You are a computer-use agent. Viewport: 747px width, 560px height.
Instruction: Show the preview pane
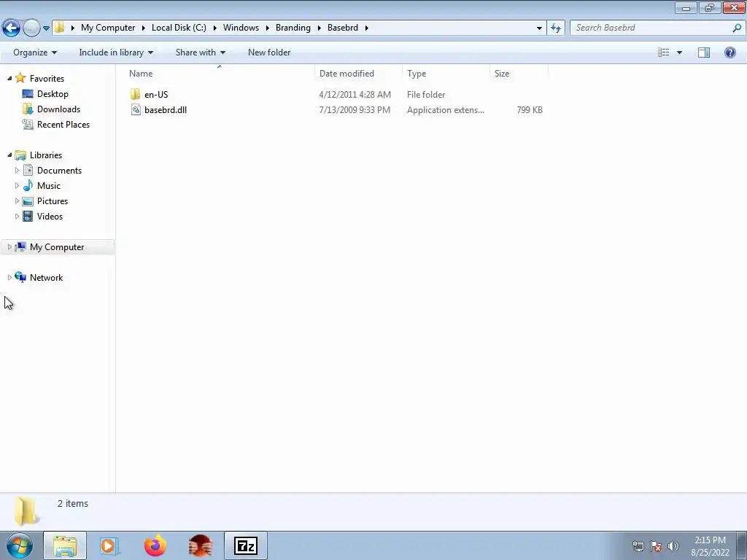[x=704, y=52]
